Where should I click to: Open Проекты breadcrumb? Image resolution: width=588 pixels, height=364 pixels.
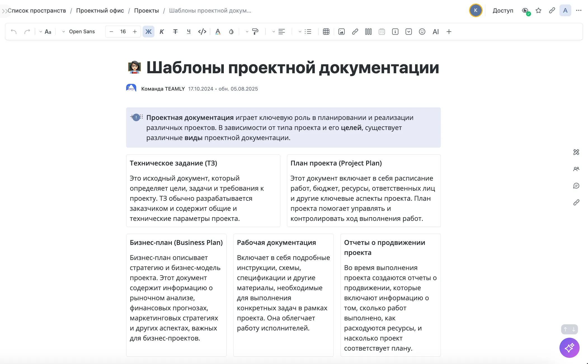coord(146,11)
